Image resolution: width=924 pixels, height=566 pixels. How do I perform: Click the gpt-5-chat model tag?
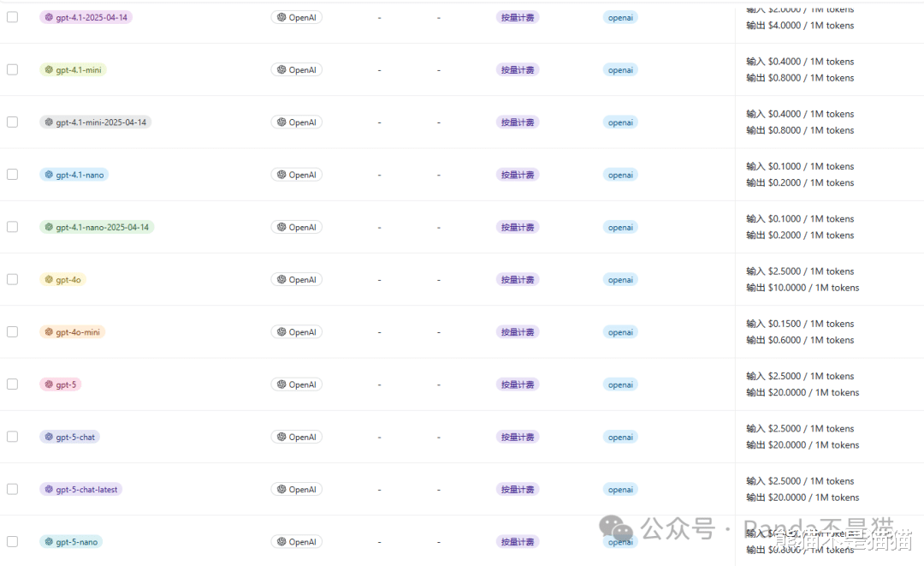coord(69,437)
